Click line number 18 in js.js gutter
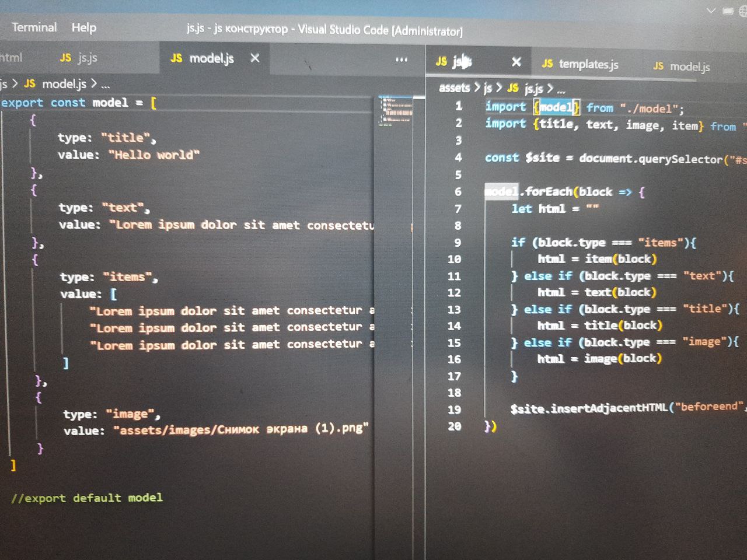This screenshot has height=560, width=747. pyautogui.click(x=454, y=393)
